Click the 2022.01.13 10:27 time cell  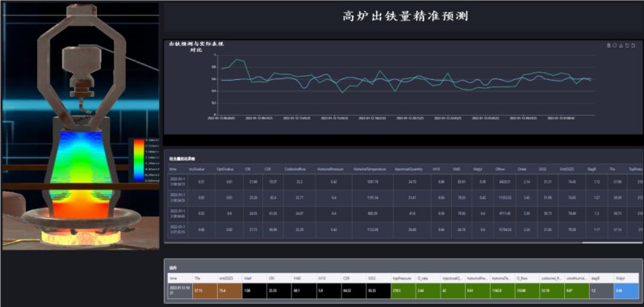point(180,291)
